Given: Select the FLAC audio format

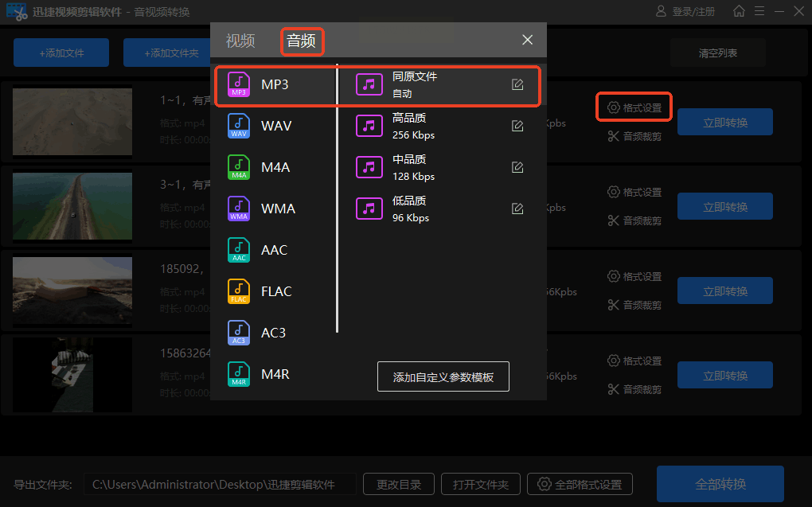Looking at the screenshot, I should coord(275,291).
